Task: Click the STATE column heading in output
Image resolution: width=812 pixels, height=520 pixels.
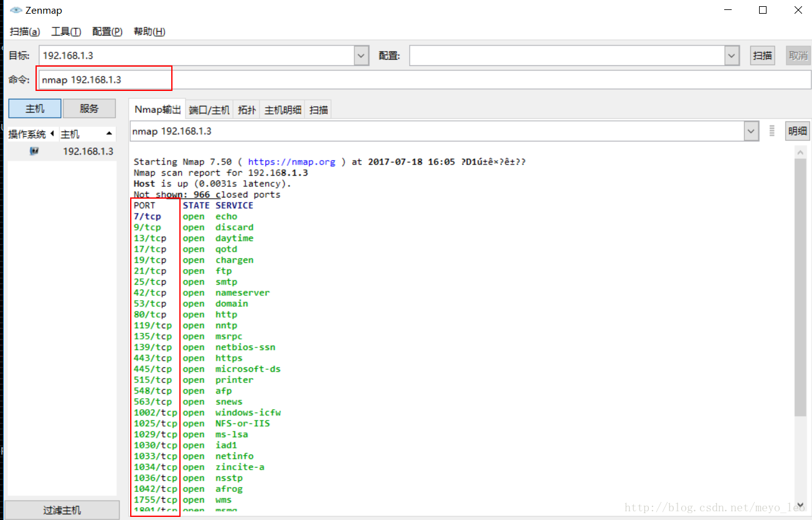Action: (x=196, y=206)
